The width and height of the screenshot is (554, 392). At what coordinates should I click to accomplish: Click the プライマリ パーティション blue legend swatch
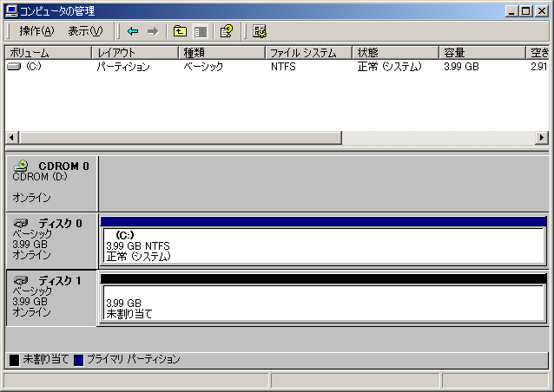pos(78,360)
